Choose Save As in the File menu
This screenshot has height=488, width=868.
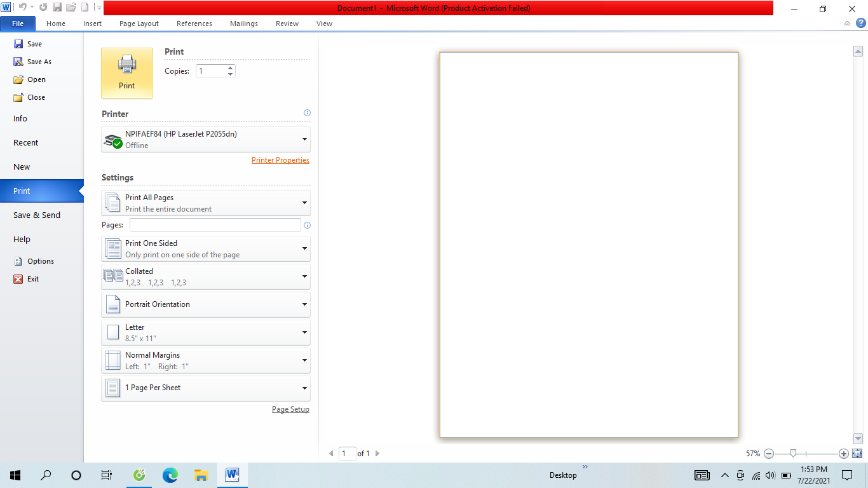point(33,62)
